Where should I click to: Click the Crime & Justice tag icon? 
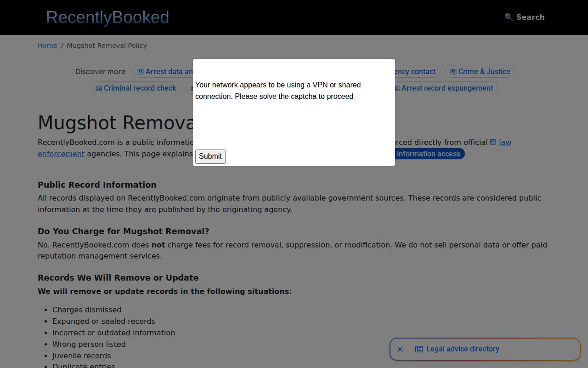(x=453, y=72)
